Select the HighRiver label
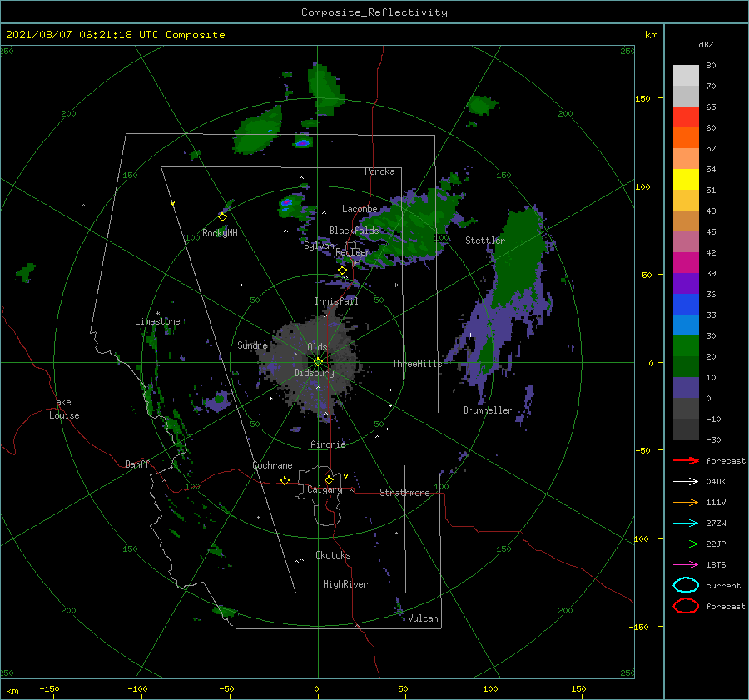The image size is (749, 700). click(x=345, y=584)
